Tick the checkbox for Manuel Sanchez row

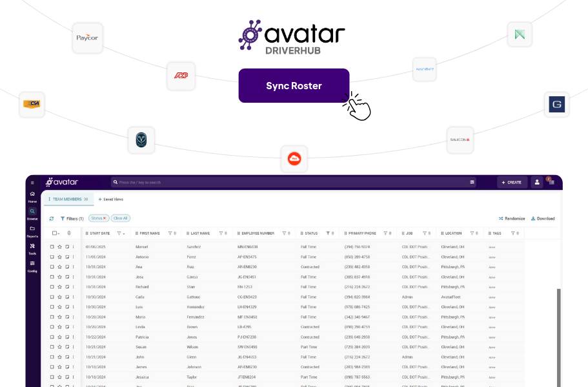(x=52, y=247)
